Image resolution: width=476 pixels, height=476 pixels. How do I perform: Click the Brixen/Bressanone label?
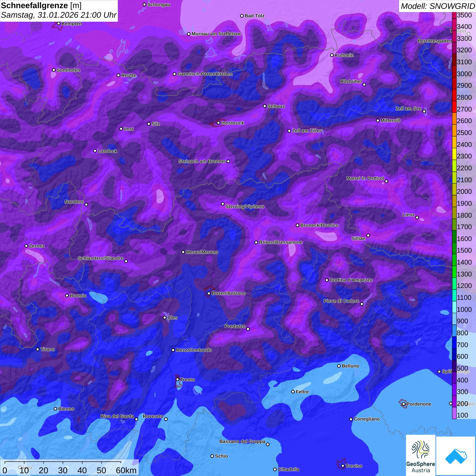pos(280,242)
